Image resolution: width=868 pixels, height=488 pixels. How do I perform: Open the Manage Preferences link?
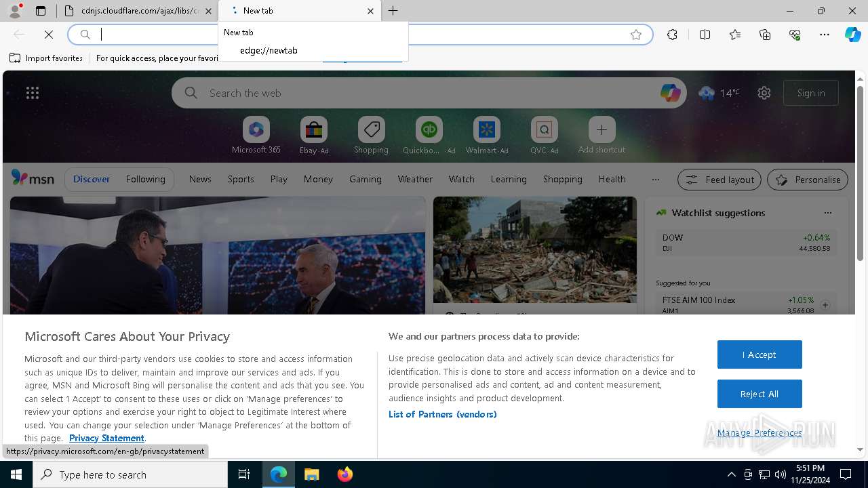[x=759, y=432]
